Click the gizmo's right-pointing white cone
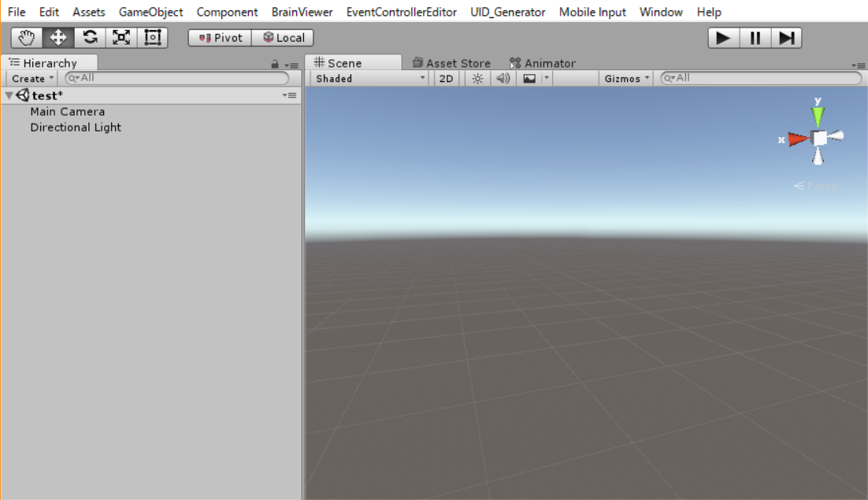Screen dimensions: 868x500 (x=836, y=135)
